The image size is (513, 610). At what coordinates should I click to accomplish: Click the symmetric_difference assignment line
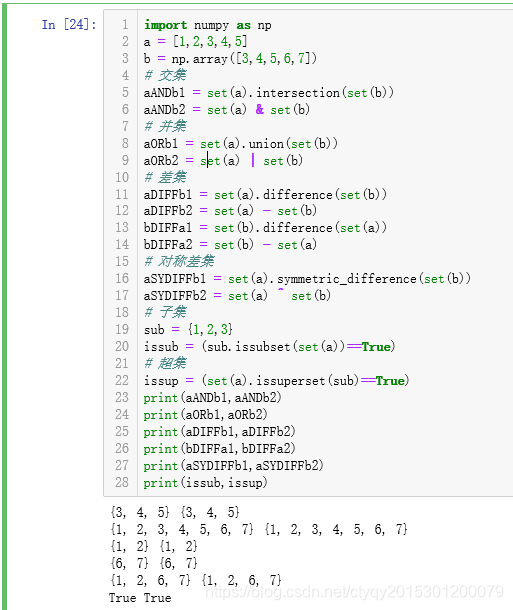point(307,279)
